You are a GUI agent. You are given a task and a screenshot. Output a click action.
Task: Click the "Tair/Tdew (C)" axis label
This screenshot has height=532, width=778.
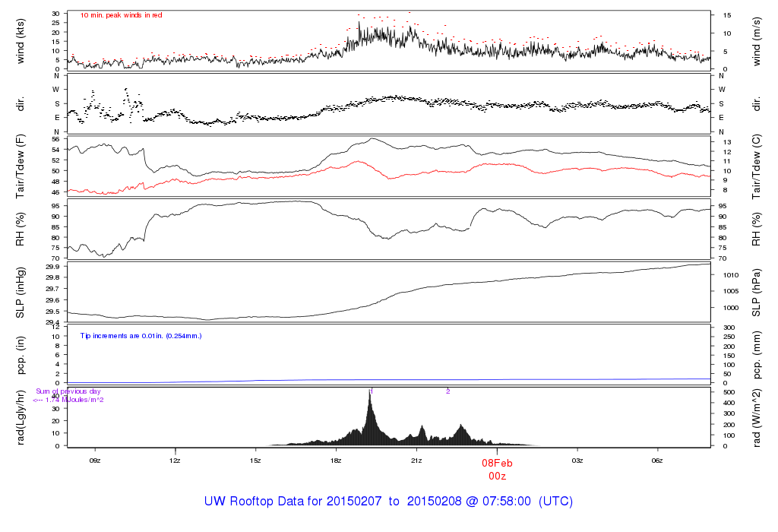pos(756,166)
